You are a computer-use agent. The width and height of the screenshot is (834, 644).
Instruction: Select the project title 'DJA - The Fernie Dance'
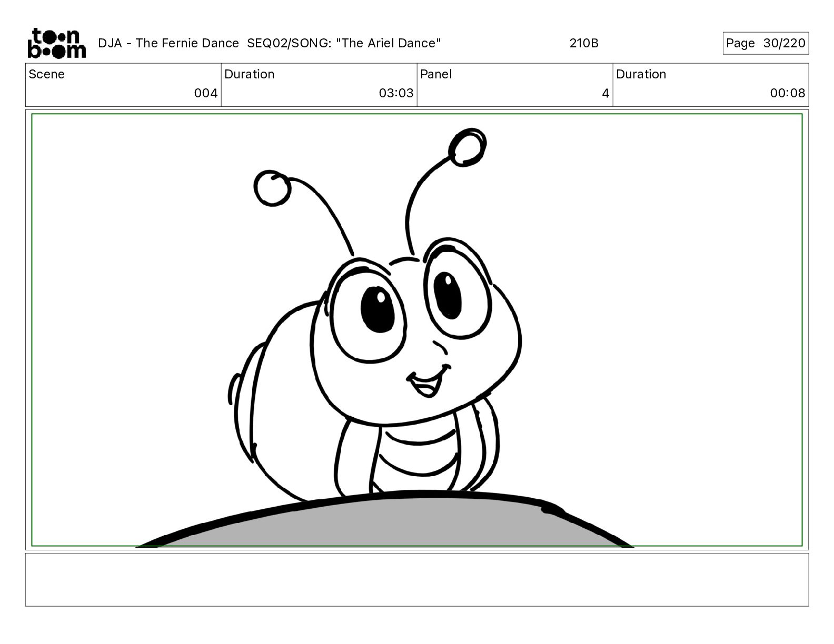(168, 43)
